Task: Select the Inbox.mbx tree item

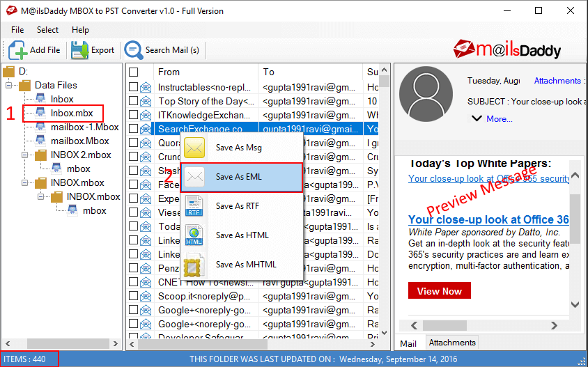Action: pyautogui.click(x=71, y=114)
